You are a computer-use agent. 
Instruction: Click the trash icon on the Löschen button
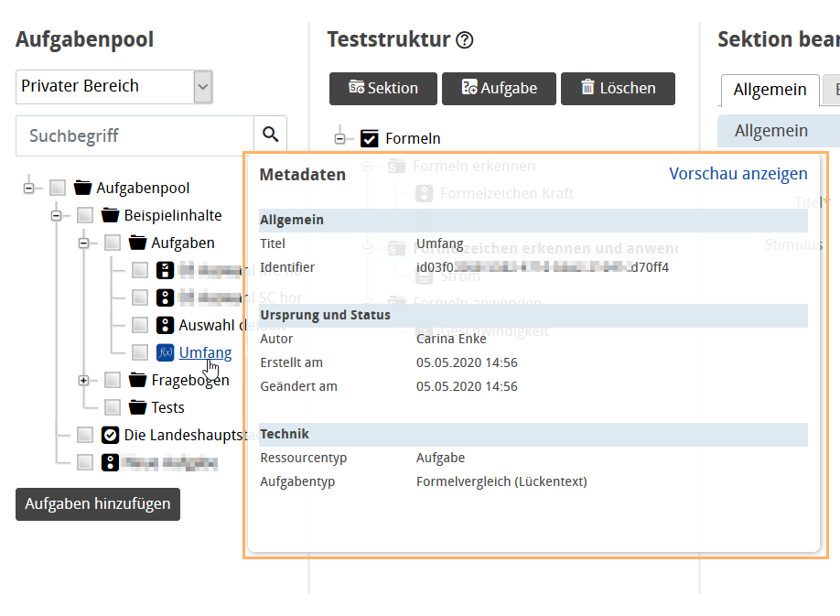pyautogui.click(x=587, y=88)
